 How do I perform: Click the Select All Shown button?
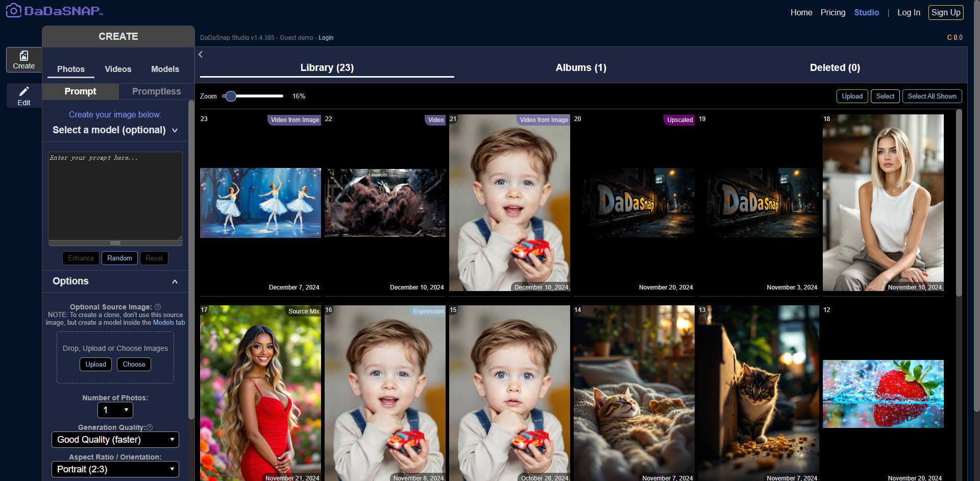point(932,96)
